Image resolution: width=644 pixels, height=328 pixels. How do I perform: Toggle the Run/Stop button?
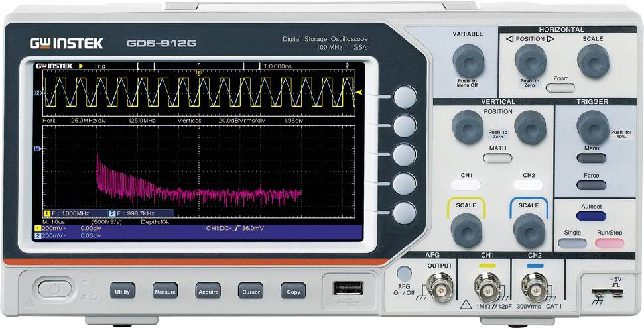[x=610, y=243]
